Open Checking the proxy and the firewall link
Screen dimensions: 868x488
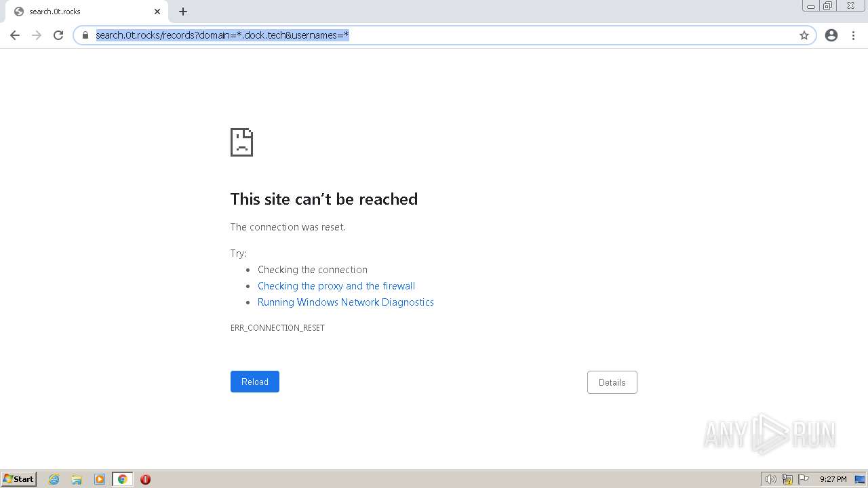[x=336, y=286]
